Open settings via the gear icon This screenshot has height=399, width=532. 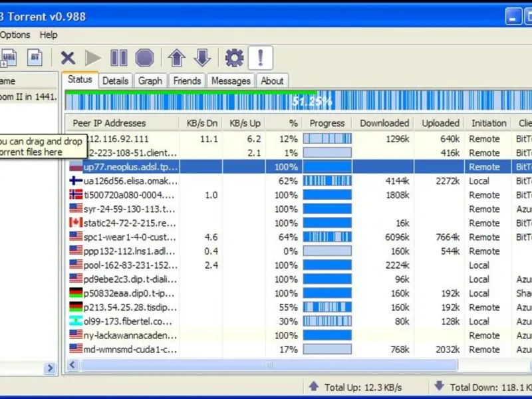[234, 58]
